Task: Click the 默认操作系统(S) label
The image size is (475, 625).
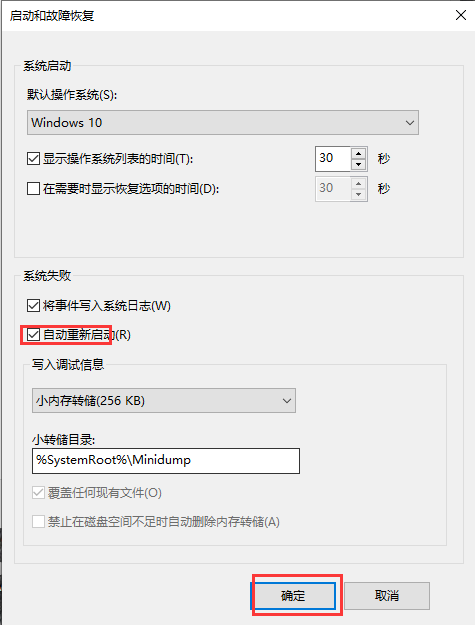Action: 72,95
